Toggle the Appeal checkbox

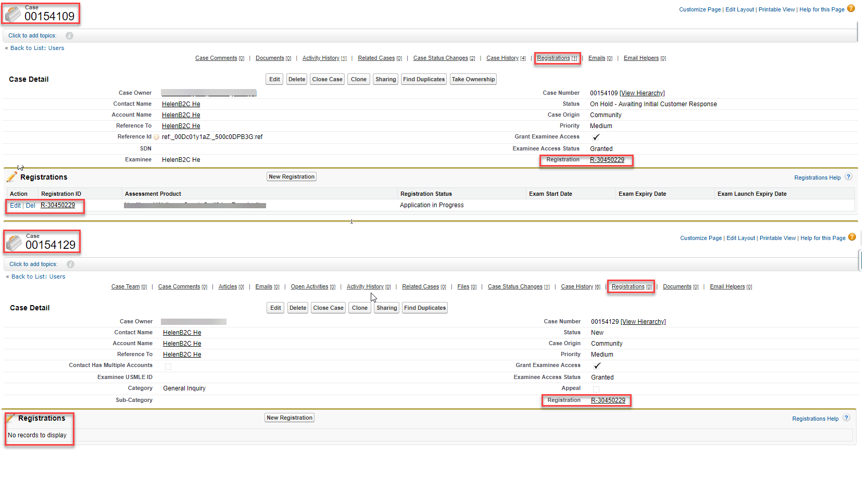pyautogui.click(x=596, y=389)
